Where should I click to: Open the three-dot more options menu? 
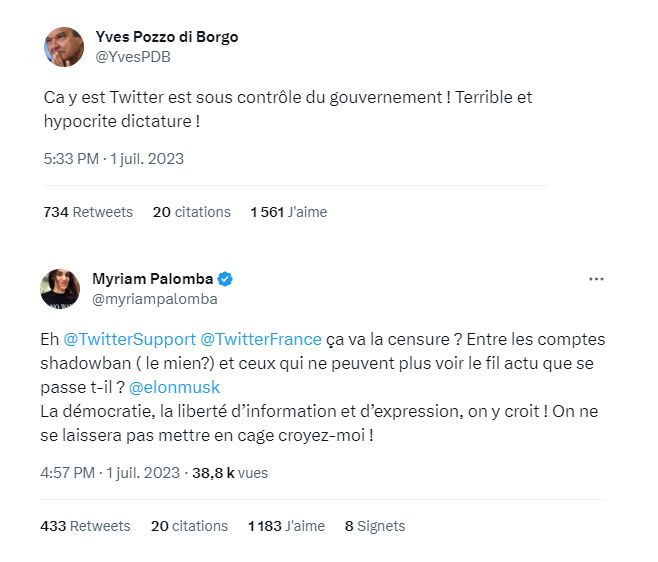click(x=596, y=279)
